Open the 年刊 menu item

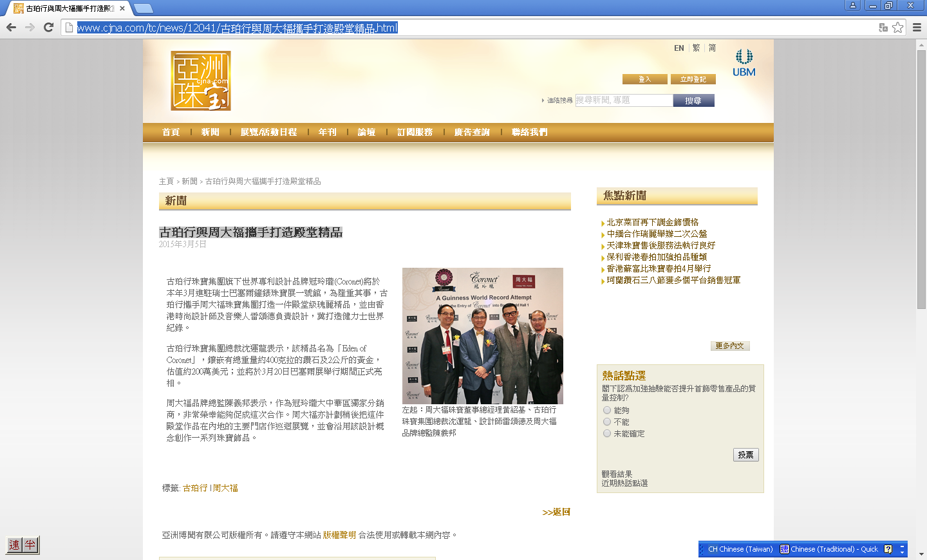[328, 132]
